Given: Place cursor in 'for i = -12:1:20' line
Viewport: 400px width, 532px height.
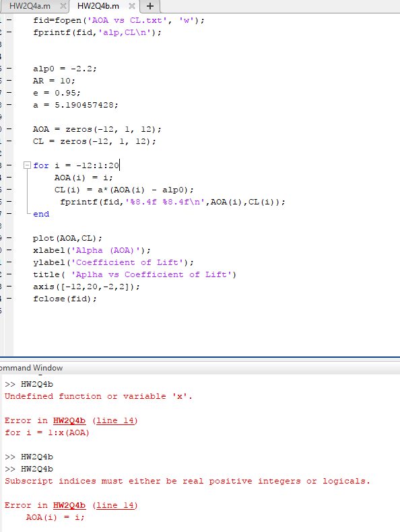Looking at the screenshot, I should click(x=76, y=165).
